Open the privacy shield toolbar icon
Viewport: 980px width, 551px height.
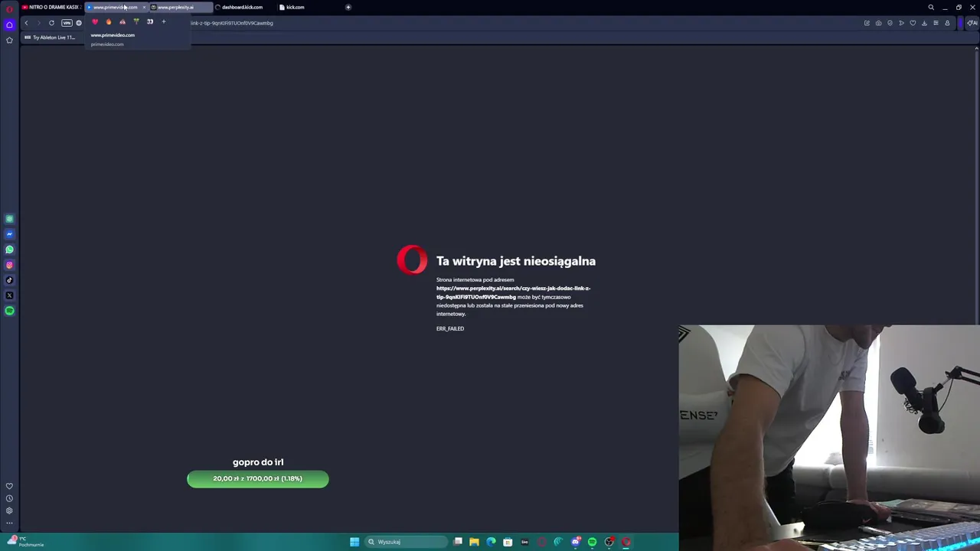coord(890,23)
